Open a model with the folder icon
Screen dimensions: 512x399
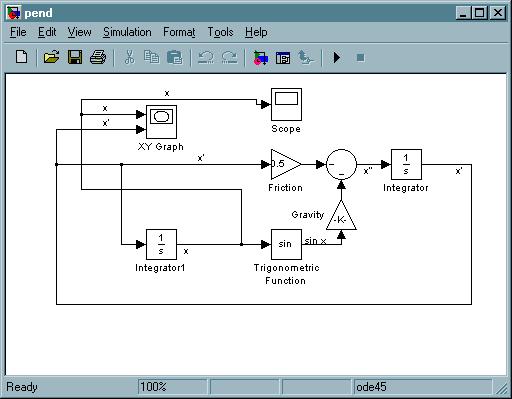51,57
